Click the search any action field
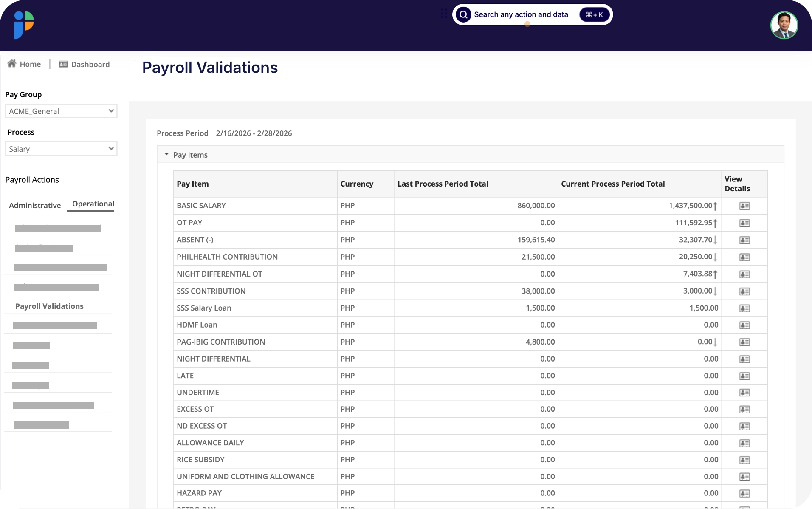This screenshot has width=812, height=509. 522,14
